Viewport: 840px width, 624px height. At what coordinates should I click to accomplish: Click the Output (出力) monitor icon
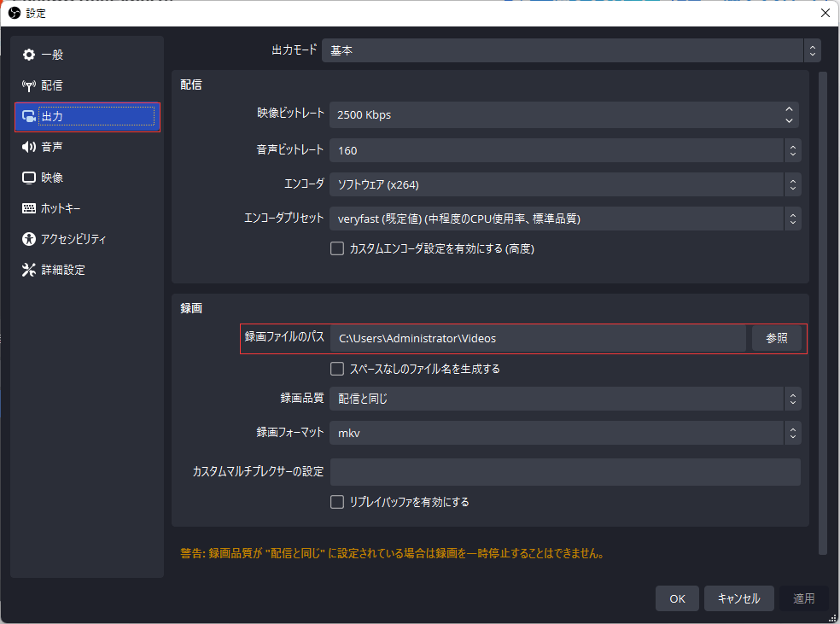click(29, 116)
